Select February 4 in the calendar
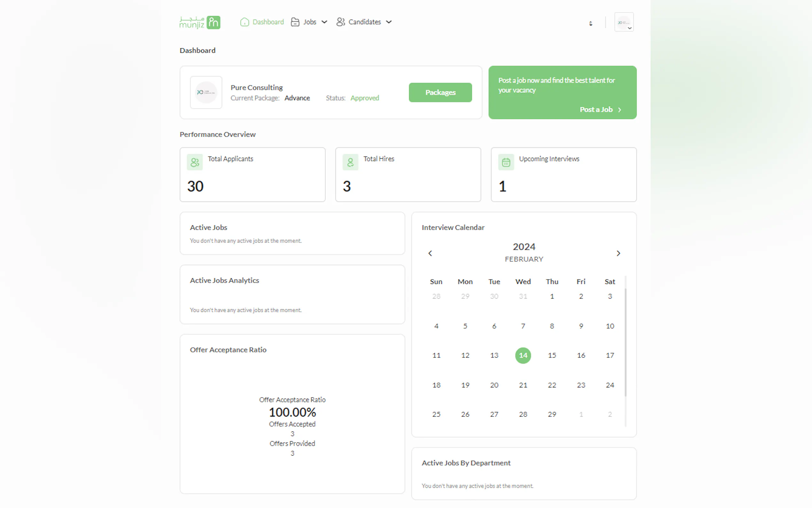 pyautogui.click(x=436, y=326)
